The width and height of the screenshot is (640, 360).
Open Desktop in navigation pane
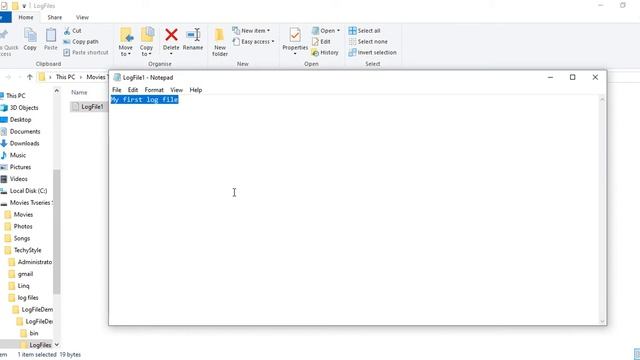[x=20, y=120]
